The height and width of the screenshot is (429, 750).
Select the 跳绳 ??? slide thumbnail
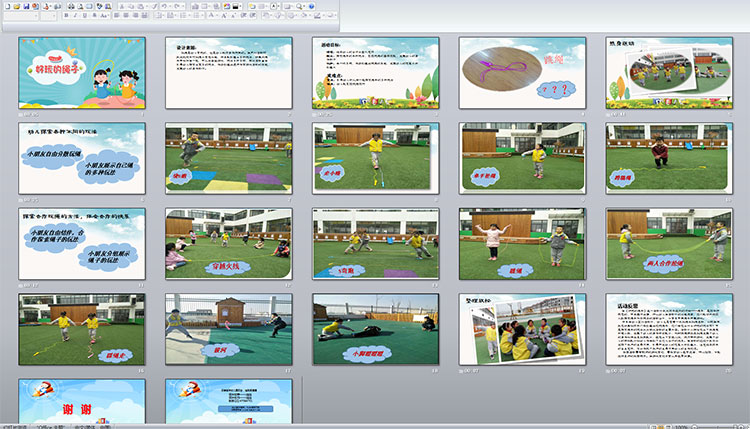[x=522, y=73]
